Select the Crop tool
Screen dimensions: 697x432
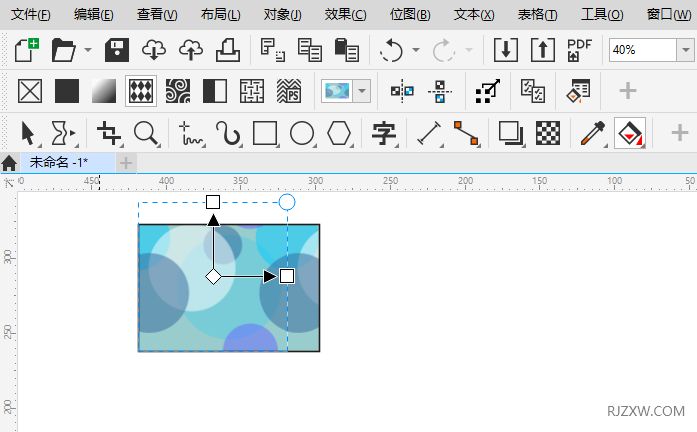[109, 133]
